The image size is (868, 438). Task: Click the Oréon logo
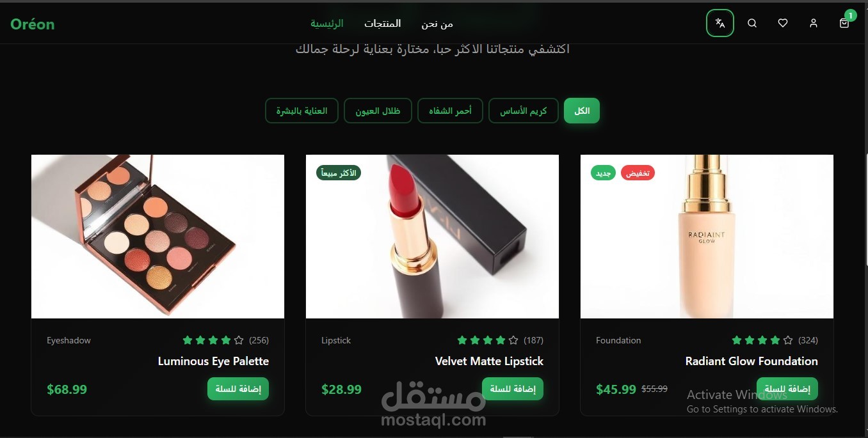pyautogui.click(x=33, y=24)
